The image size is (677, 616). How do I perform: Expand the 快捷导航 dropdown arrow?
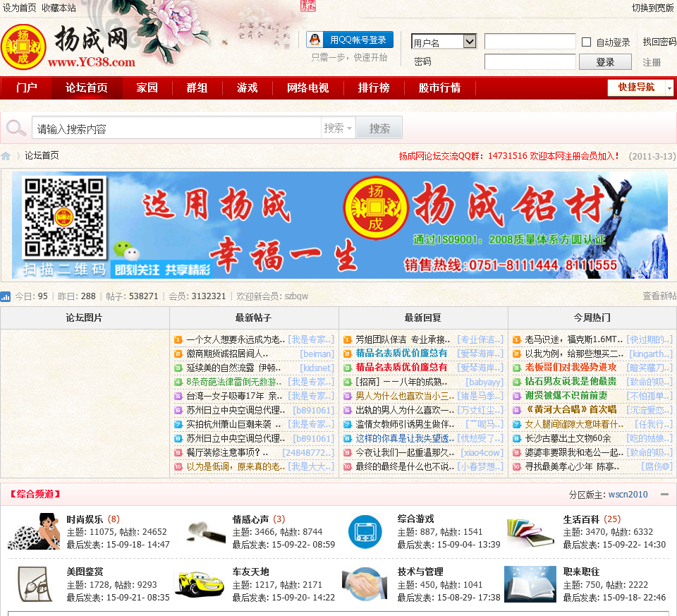pos(669,87)
